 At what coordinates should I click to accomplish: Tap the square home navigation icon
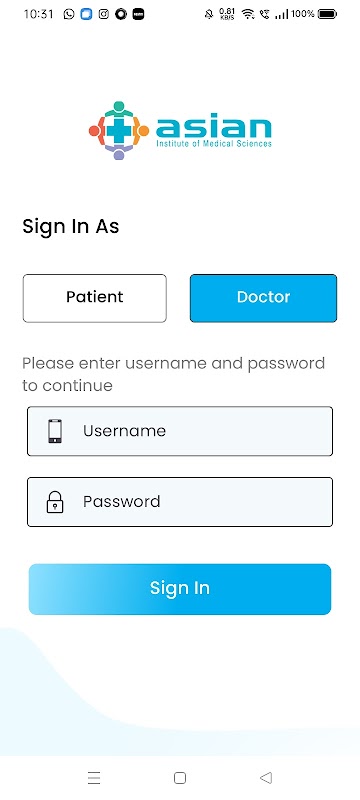[180, 778]
